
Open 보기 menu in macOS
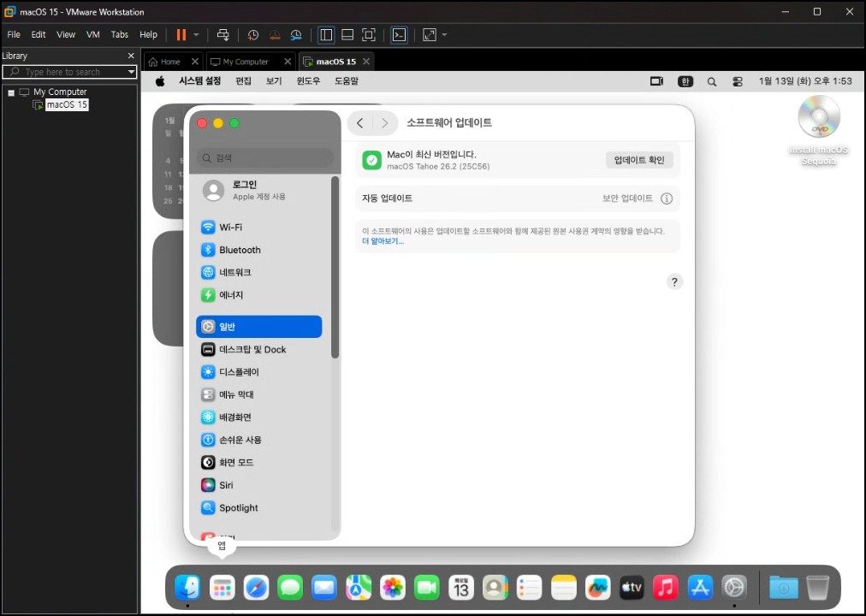pos(274,81)
